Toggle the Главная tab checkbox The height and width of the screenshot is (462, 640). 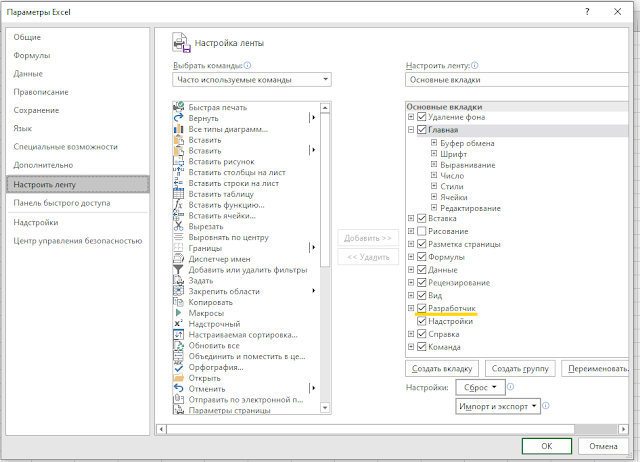422,130
